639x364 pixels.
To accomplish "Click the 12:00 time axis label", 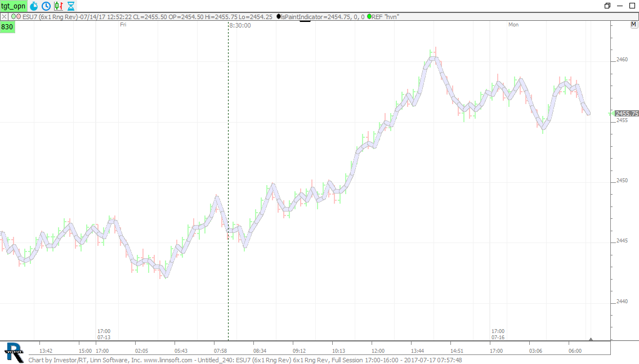I will pos(378,351).
